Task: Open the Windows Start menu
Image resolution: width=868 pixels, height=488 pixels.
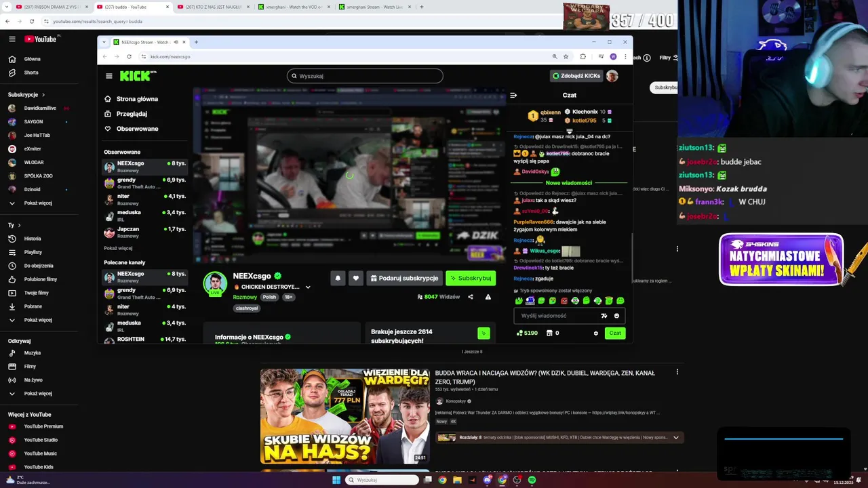Action: coord(336,480)
